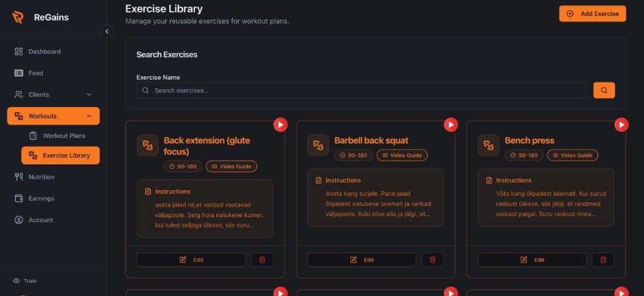Open Workout Plans in sidebar

click(64, 135)
